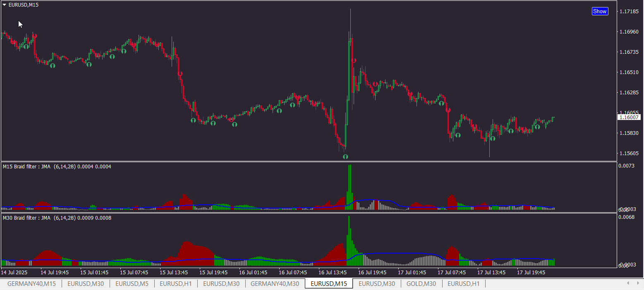Click the tallest green bar in M15 Braid panel
644x290 pixels.
click(x=350, y=187)
